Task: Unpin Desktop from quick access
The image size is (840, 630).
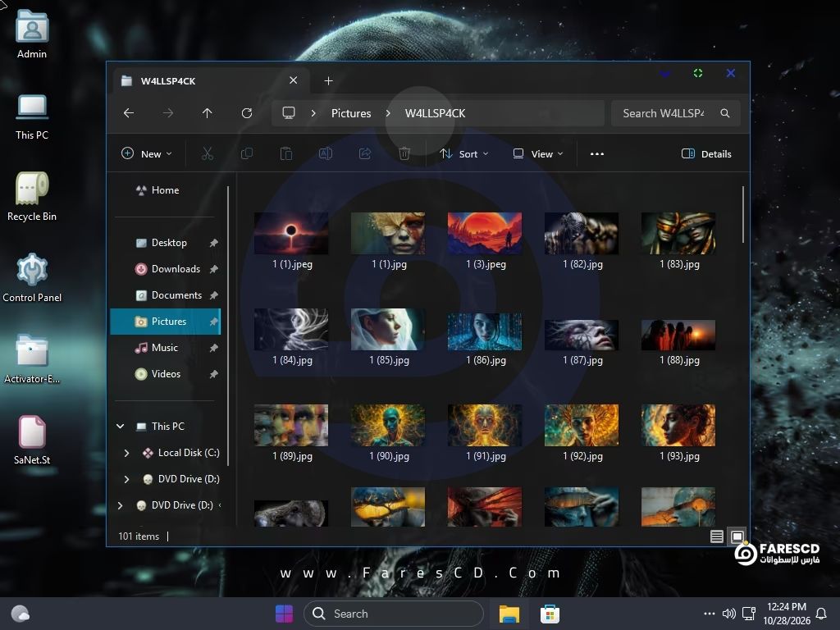Action: (x=214, y=243)
